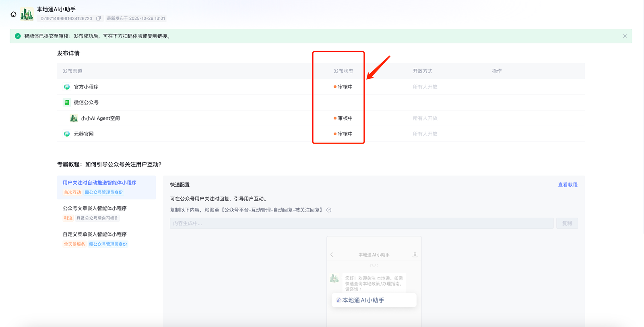This screenshot has width=644, height=327.
Task: Click profile icon in phone preview
Action: 415,255
